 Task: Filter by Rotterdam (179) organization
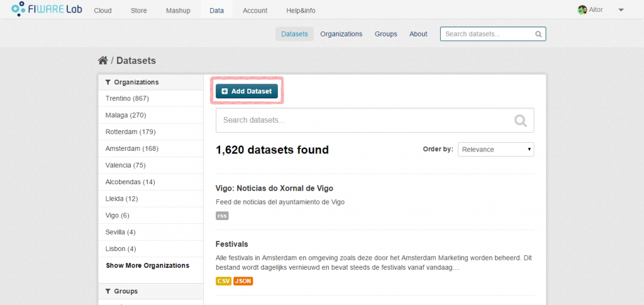pyautogui.click(x=151, y=132)
